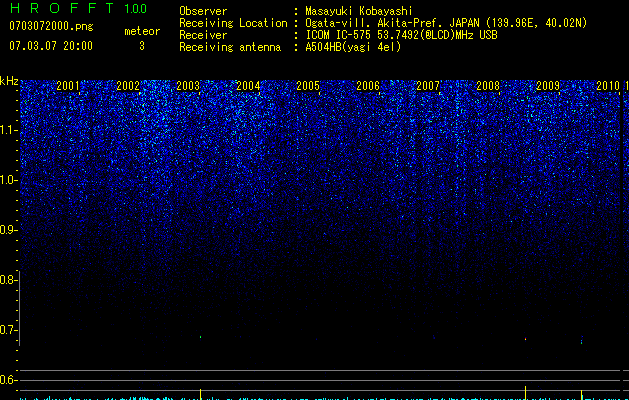Click the 2006 time axis label
Viewport: 629px width, 400px height.
coord(368,85)
